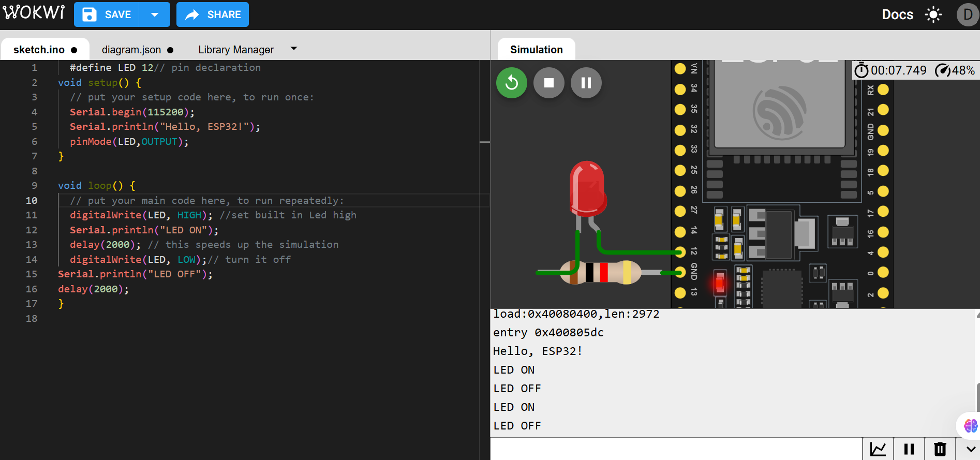Click the 'pinMode(LED,OUTPUT);' code line
Viewport: 980px width, 460px height.
click(129, 142)
